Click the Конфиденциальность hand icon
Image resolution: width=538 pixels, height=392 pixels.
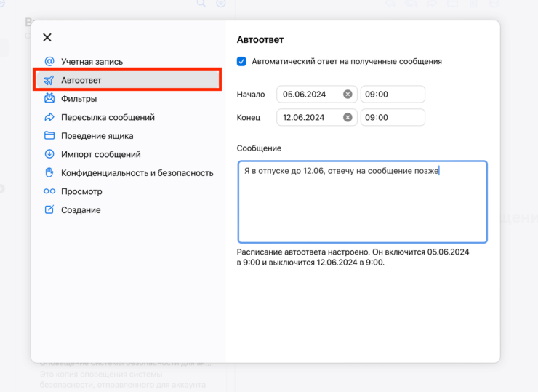[x=49, y=173]
